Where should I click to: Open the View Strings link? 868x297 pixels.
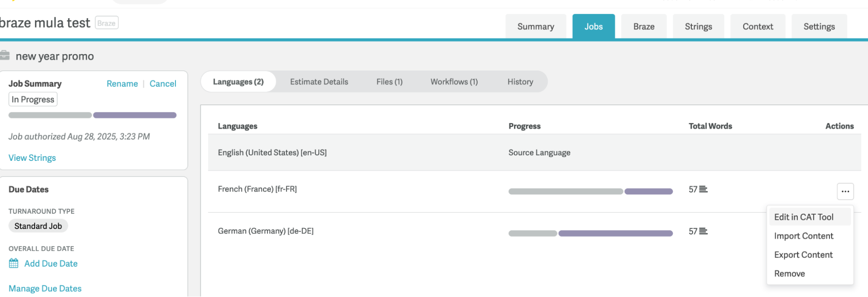click(32, 158)
